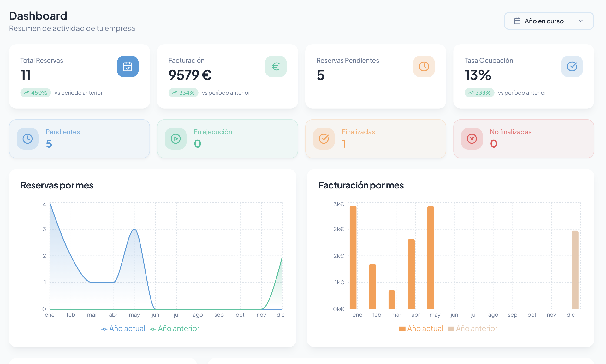Click the May bar in Facturación chart
Image resolution: width=606 pixels, height=364 pixels.
[x=431, y=257]
